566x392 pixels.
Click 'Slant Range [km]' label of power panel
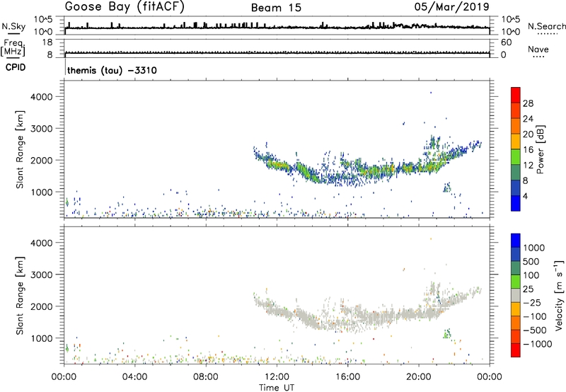20,149
